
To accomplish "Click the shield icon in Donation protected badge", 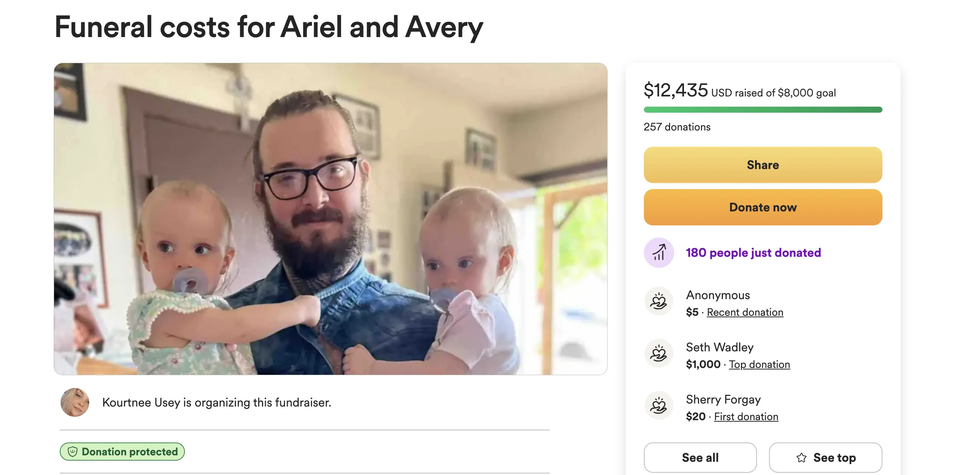I will coord(72,452).
